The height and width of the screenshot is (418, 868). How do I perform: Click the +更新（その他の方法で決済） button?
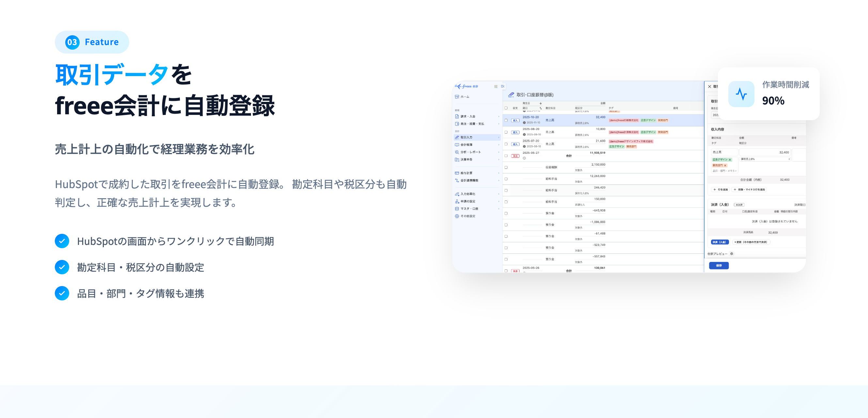(x=751, y=242)
